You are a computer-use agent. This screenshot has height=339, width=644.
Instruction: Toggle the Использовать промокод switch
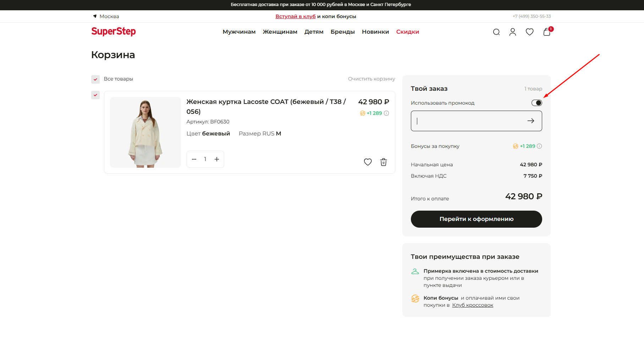pos(537,103)
